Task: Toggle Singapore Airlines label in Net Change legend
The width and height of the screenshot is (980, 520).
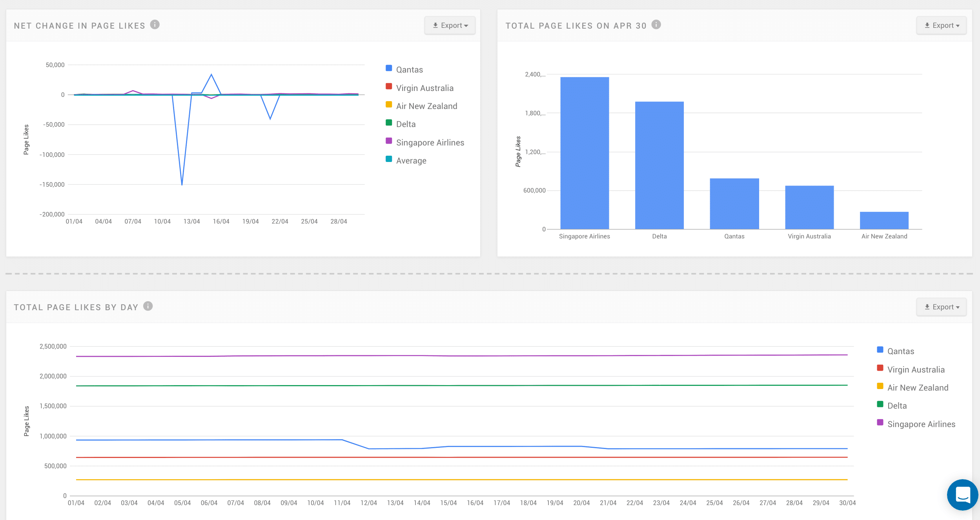Action: point(430,143)
